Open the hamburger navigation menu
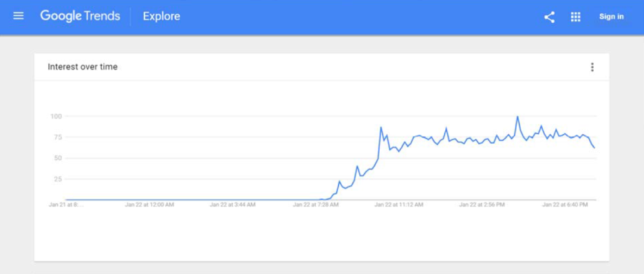Viewport: 644px width, 274px height. [19, 16]
